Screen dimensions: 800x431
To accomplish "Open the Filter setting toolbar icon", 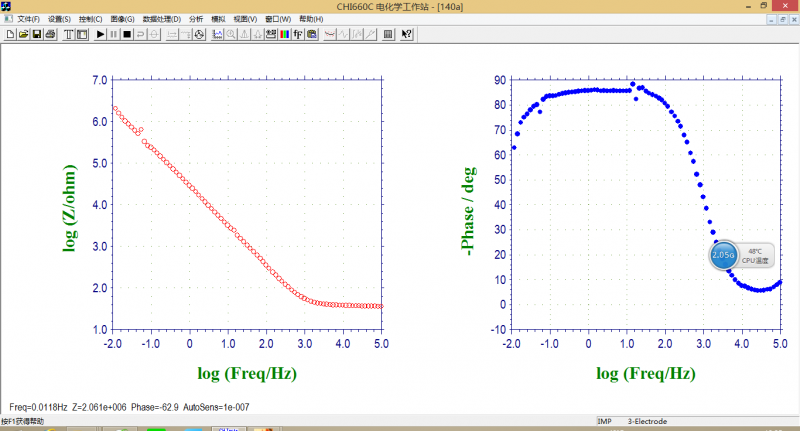I will [x=186, y=34].
